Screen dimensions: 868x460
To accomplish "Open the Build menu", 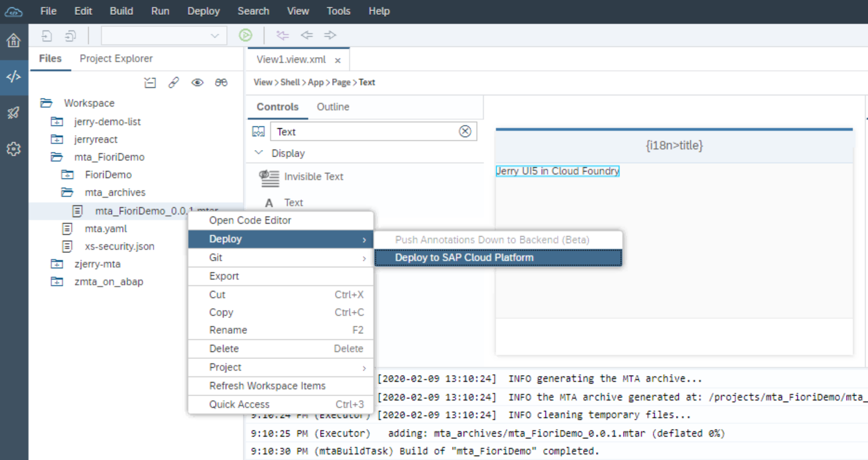I will click(121, 11).
